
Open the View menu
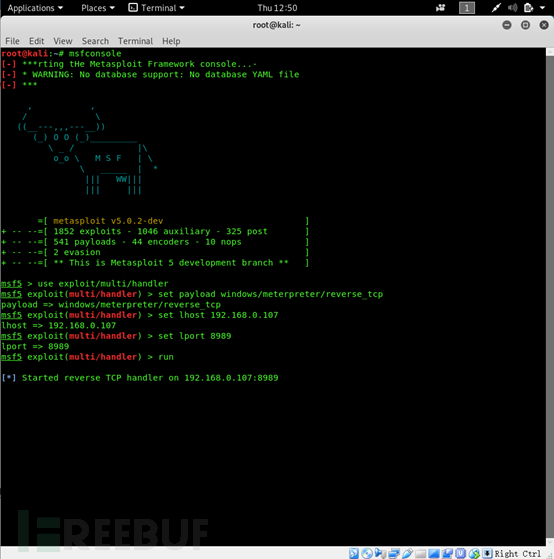[x=63, y=41]
